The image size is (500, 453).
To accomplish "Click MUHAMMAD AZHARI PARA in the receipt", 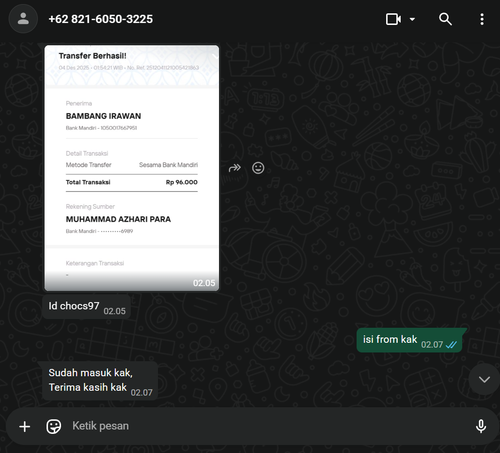I will (x=118, y=219).
